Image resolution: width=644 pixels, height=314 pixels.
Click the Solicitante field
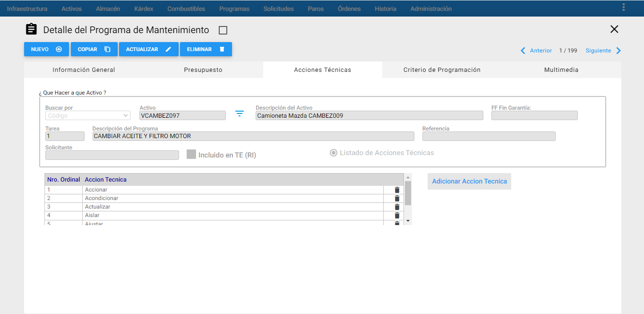(112, 155)
